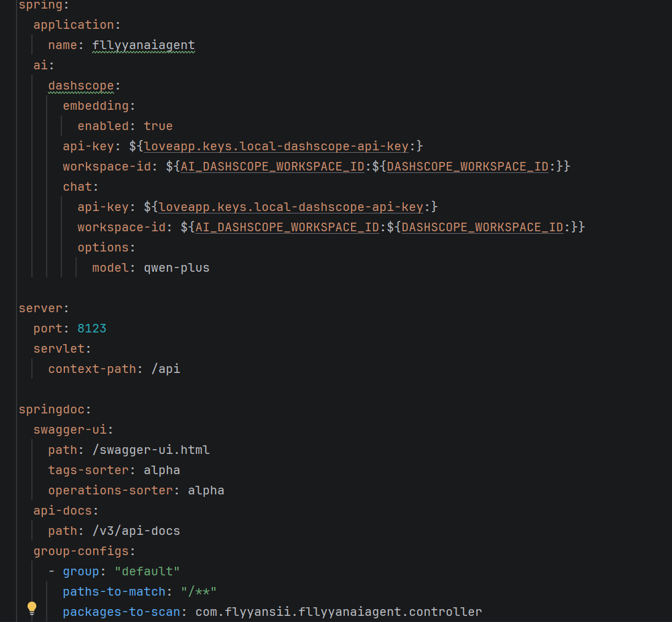Image resolution: width=672 pixels, height=622 pixels.
Task: Click the embedding key under dashscope
Action: pos(95,106)
